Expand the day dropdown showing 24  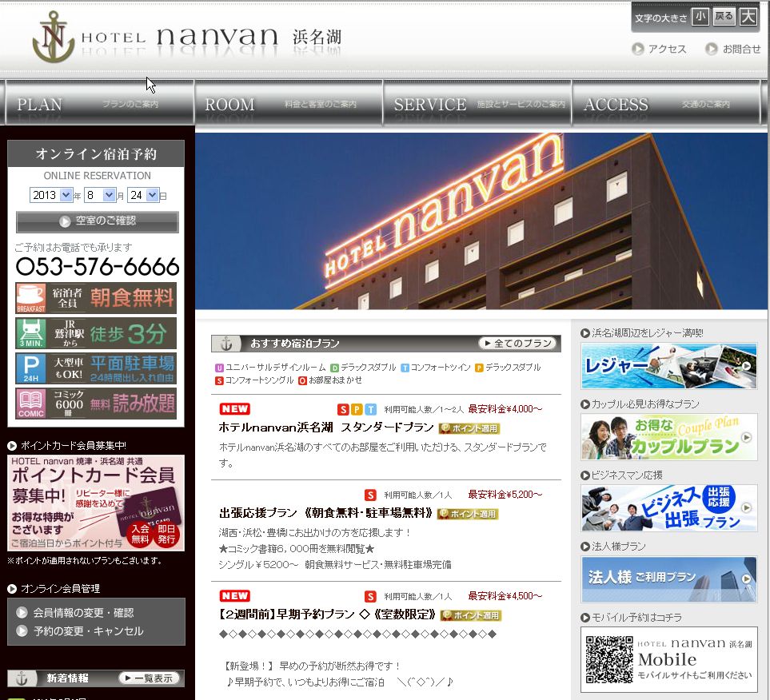(x=143, y=195)
